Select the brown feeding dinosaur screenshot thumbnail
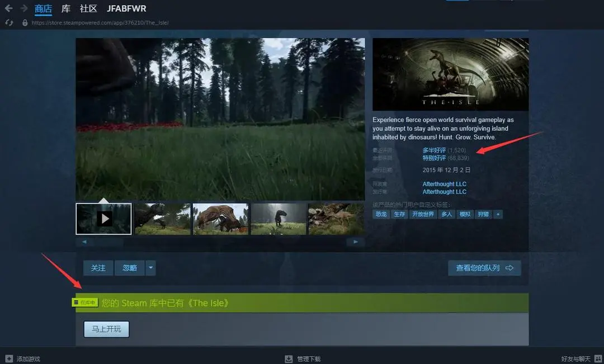The image size is (604, 364). click(x=221, y=219)
